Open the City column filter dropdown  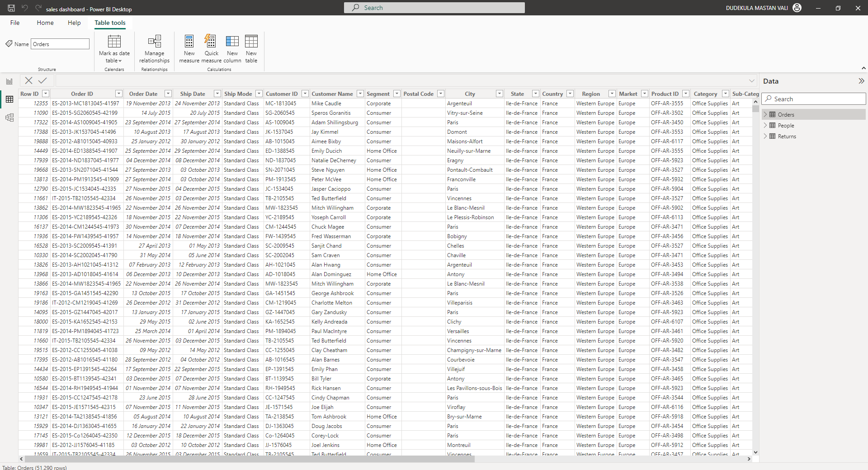pyautogui.click(x=500, y=94)
